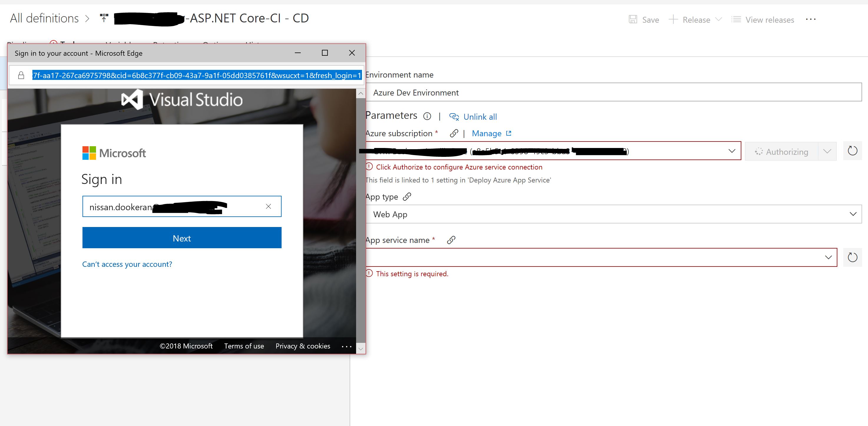Refresh the Azure subscription list
The image size is (868, 426).
tap(852, 151)
